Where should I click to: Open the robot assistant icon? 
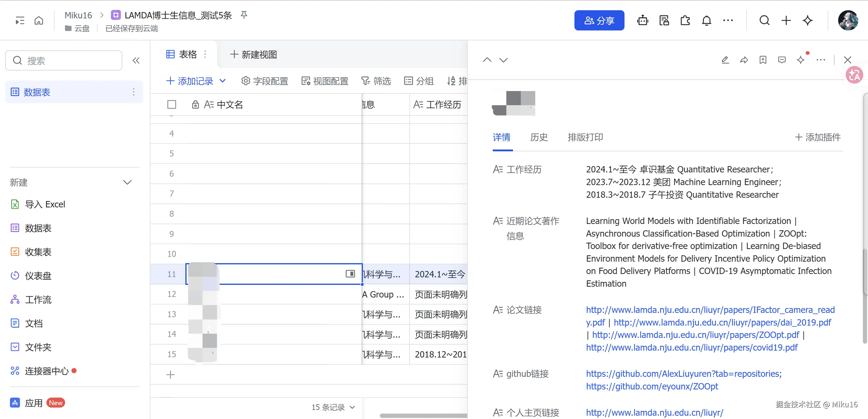tap(642, 20)
